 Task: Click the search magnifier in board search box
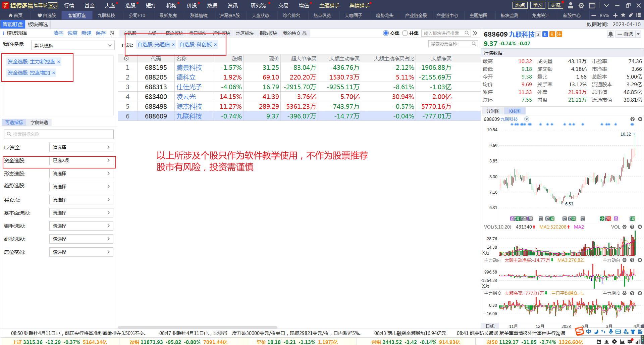tap(467, 33)
